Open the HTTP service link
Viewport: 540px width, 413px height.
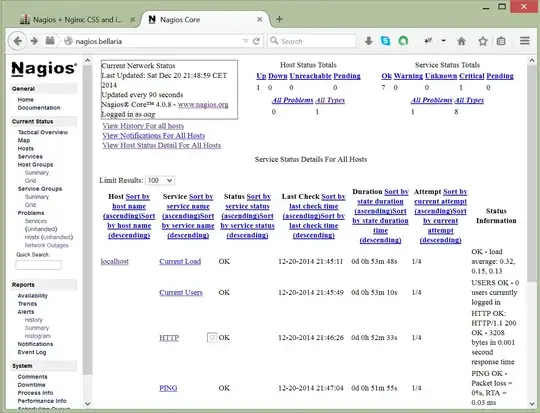pos(169,338)
